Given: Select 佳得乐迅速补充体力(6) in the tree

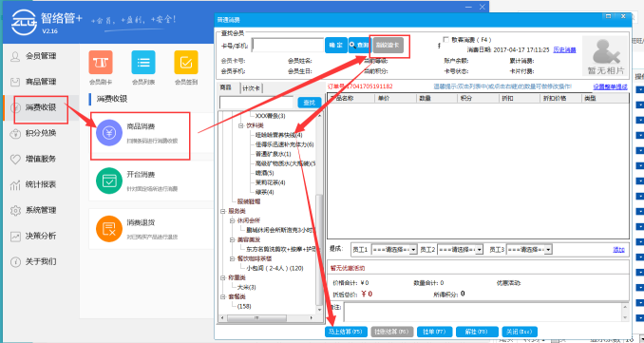Looking at the screenshot, I should click(284, 144).
